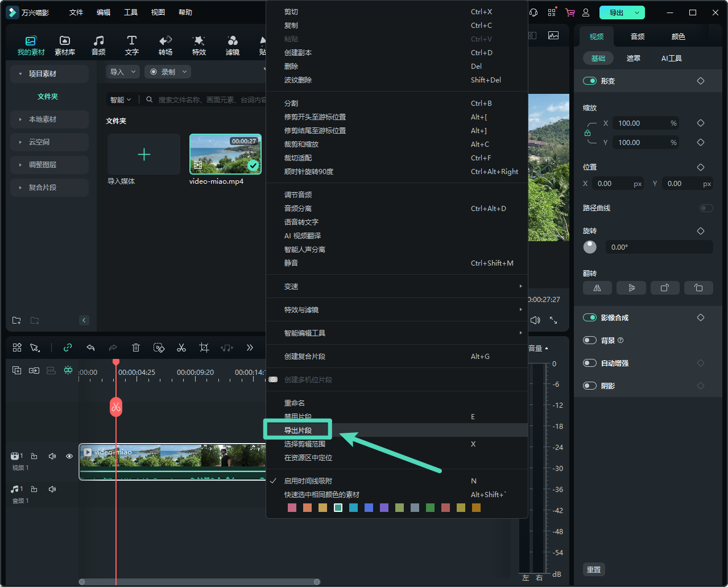Screen dimensions: 728x587
Task: Open the 导入 import dropdown
Action: click(x=122, y=72)
